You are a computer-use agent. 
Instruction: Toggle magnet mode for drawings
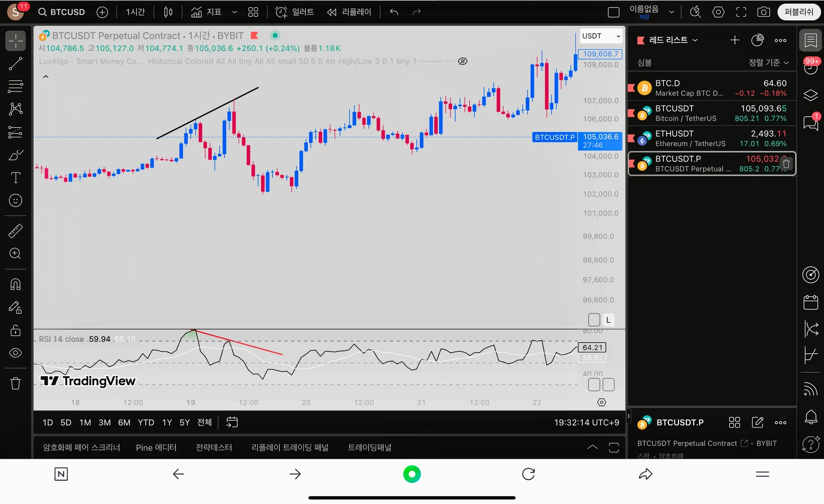coord(15,284)
